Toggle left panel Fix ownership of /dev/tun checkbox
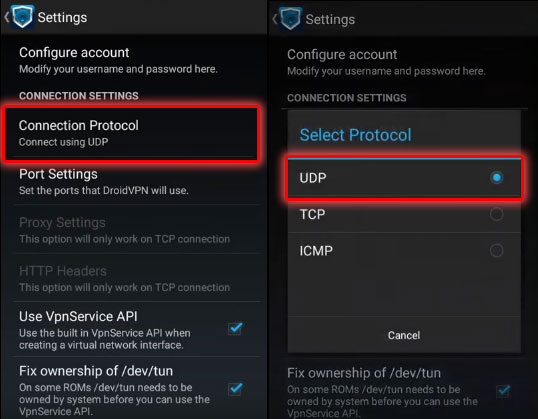The height and width of the screenshot is (419, 538). 235,389
